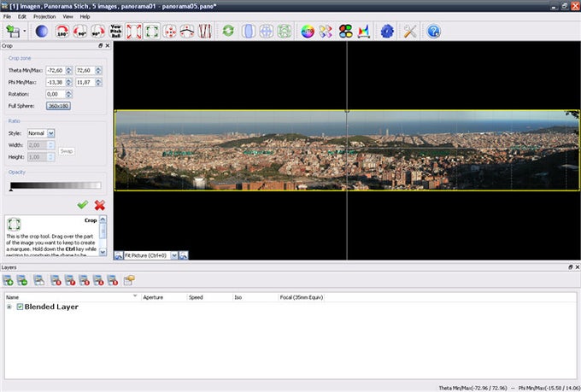Choose the blue cylinder projection icon
The image size is (581, 392).
point(249,31)
